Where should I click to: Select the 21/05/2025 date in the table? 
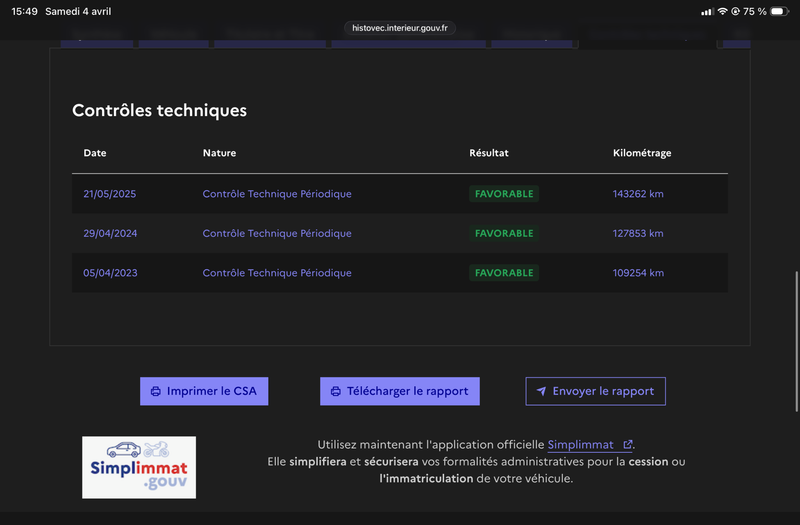click(109, 194)
